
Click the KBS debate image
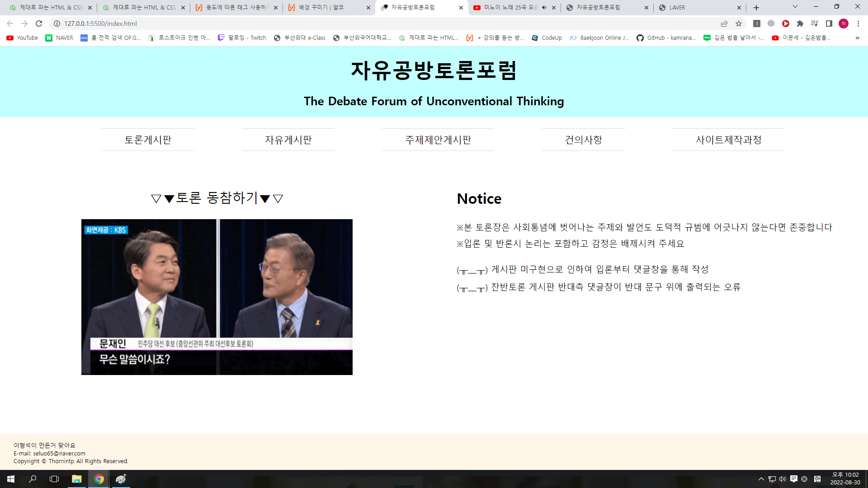coord(217,297)
